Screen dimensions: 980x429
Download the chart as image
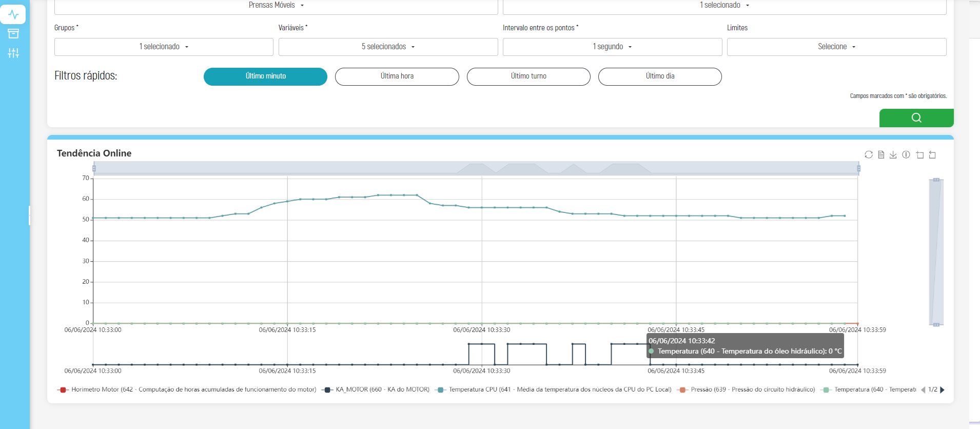(x=893, y=154)
